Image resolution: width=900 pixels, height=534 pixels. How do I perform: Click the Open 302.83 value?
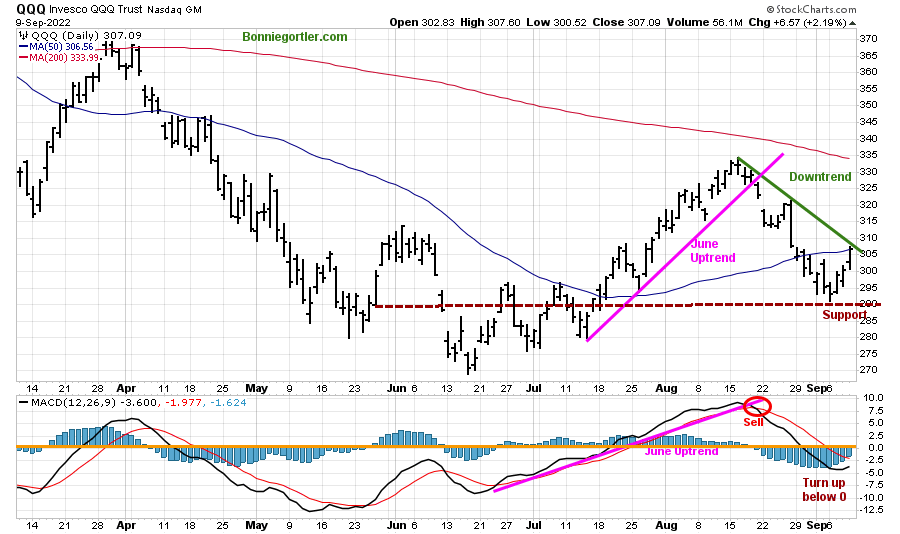pyautogui.click(x=422, y=22)
